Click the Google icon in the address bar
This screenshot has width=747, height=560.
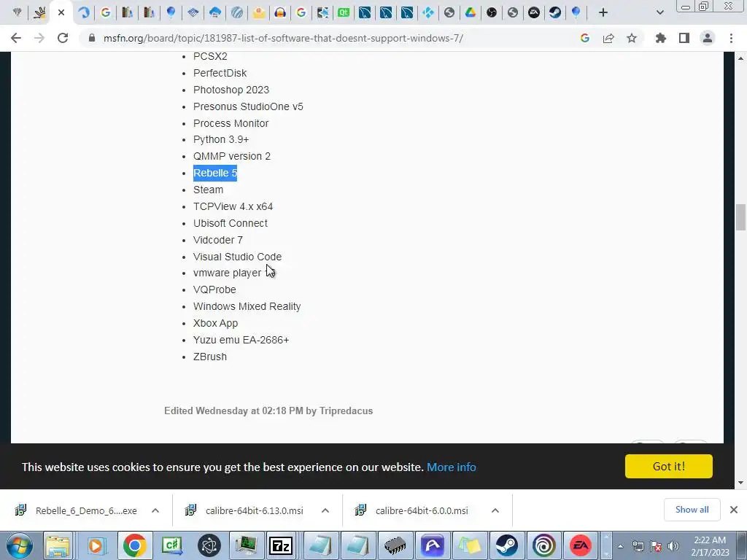(x=585, y=38)
